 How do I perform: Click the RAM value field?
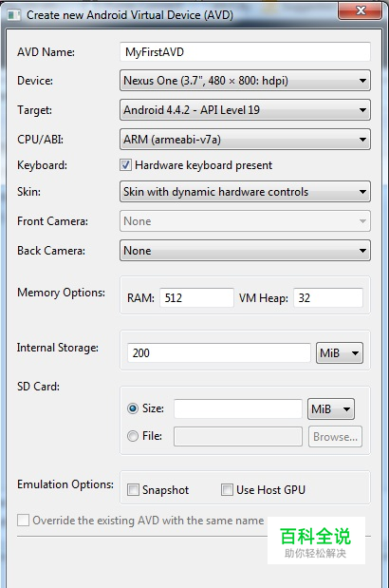(x=196, y=297)
